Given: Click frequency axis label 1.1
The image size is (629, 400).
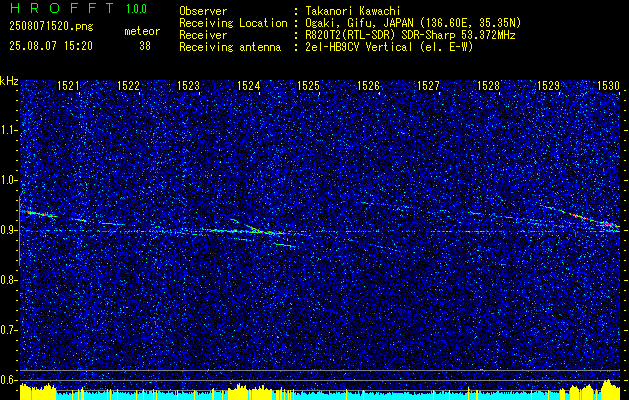Looking at the screenshot, I should click(8, 130).
